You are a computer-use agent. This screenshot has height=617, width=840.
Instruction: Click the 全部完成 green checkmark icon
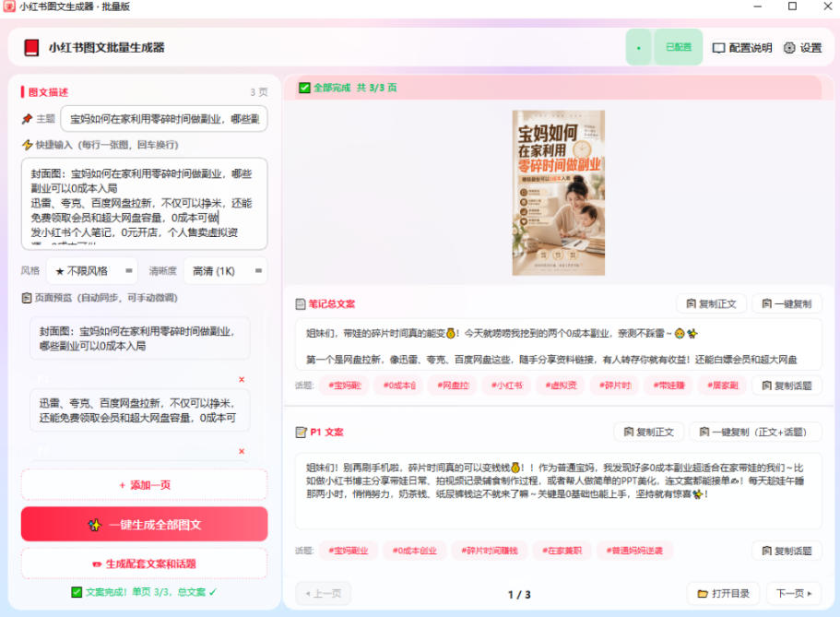tap(305, 88)
